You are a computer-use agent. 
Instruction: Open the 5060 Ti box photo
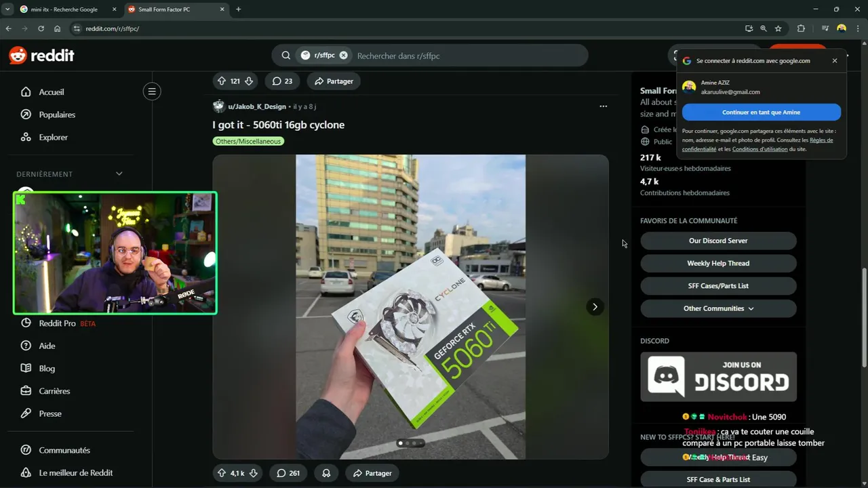point(410,307)
